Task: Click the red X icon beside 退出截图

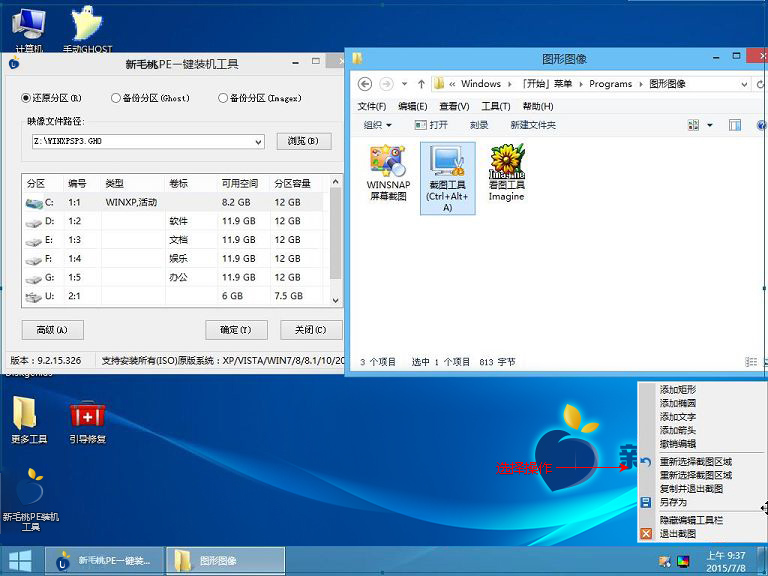Action: point(646,533)
